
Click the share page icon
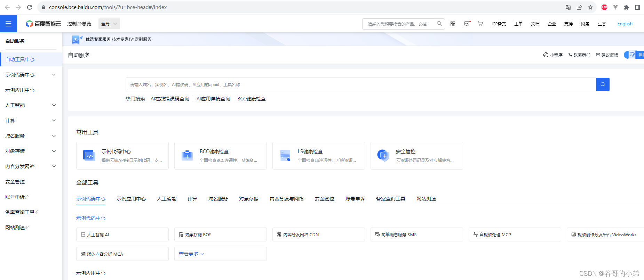pos(579,7)
